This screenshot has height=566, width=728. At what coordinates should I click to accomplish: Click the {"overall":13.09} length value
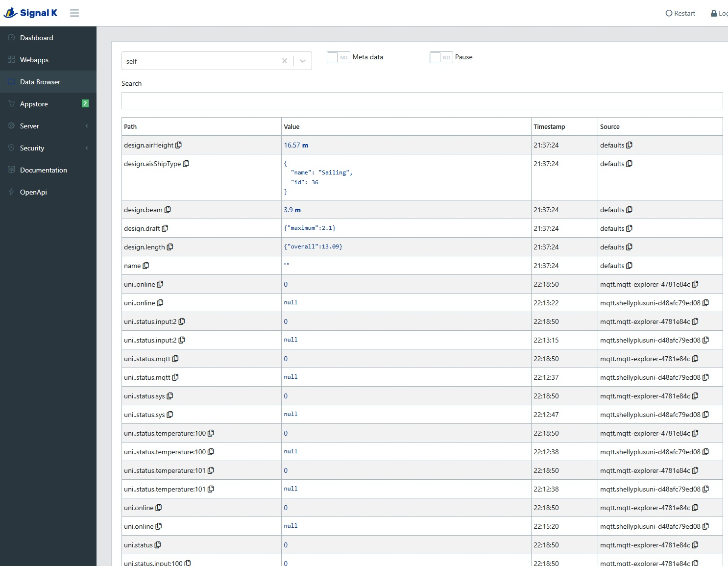coord(313,247)
